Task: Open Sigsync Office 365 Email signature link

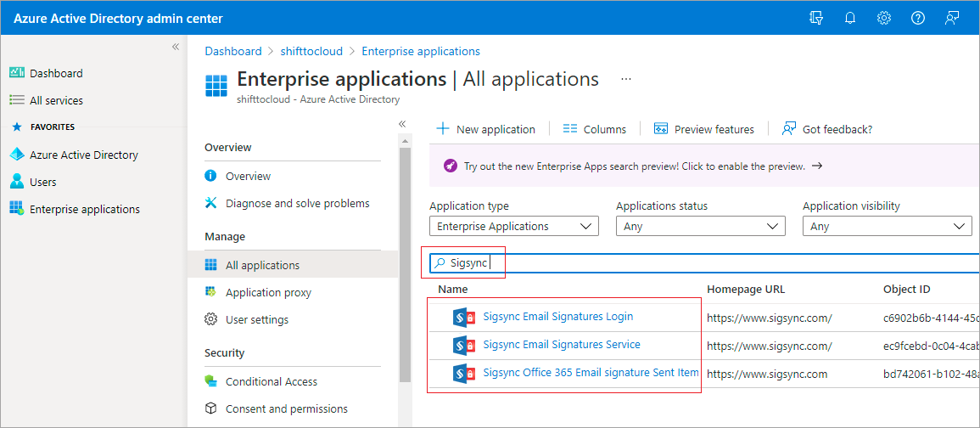Action: click(591, 373)
